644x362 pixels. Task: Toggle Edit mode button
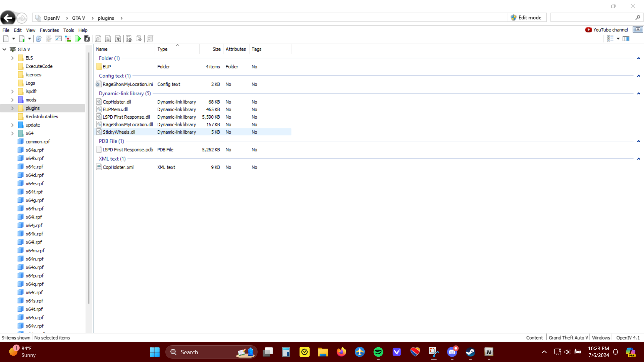526,18
